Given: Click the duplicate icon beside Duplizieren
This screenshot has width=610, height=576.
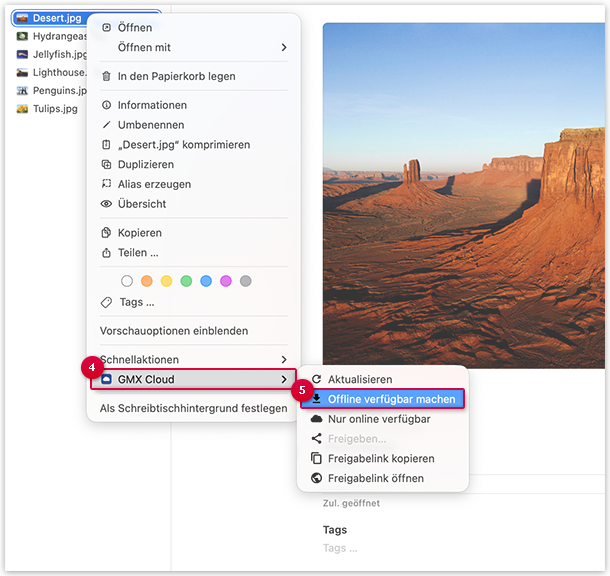Looking at the screenshot, I should (106, 165).
